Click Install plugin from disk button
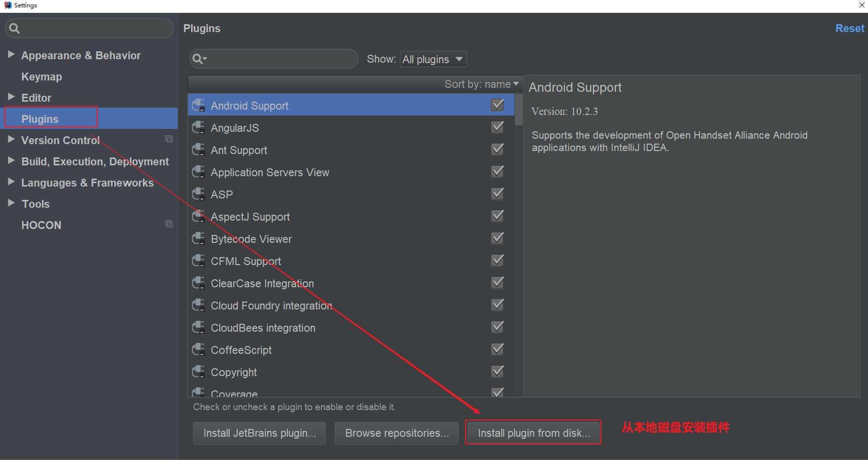The height and width of the screenshot is (460, 868). tap(534, 433)
